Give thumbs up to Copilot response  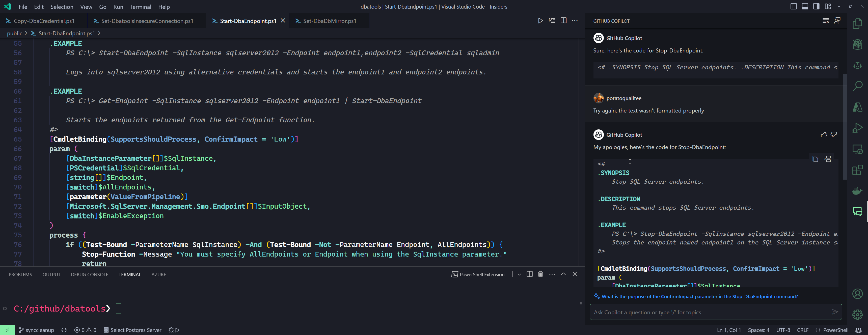[824, 135]
